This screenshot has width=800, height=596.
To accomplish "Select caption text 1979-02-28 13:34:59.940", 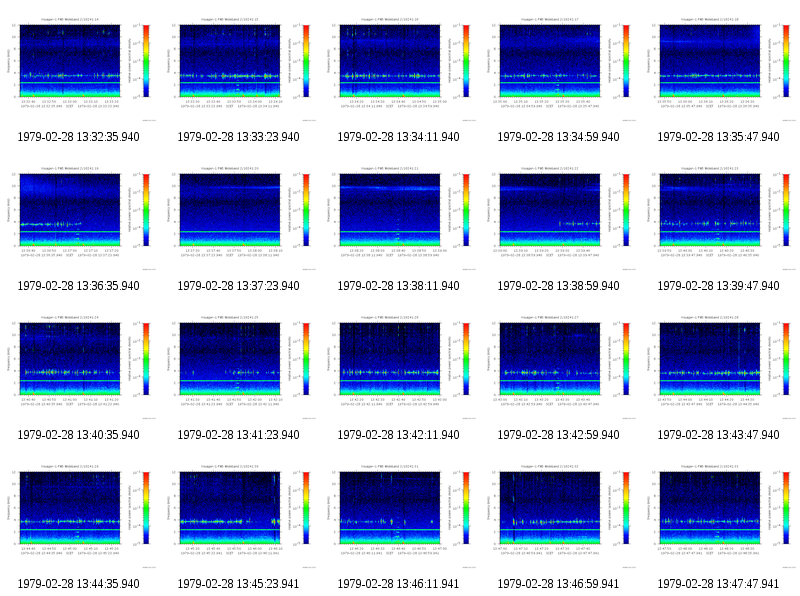I will 558,137.
